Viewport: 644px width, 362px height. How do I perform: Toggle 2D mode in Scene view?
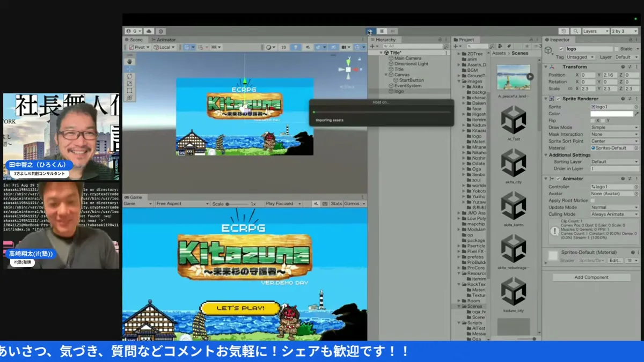tap(284, 47)
